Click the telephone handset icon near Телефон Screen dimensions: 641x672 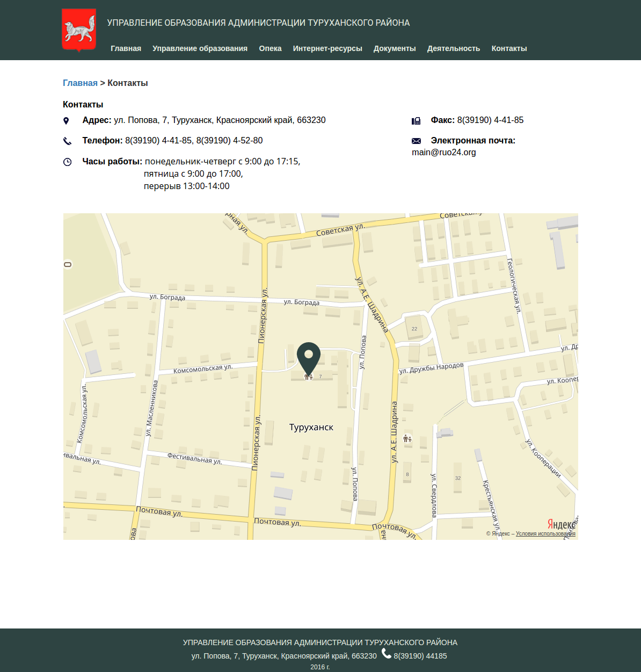click(x=67, y=141)
